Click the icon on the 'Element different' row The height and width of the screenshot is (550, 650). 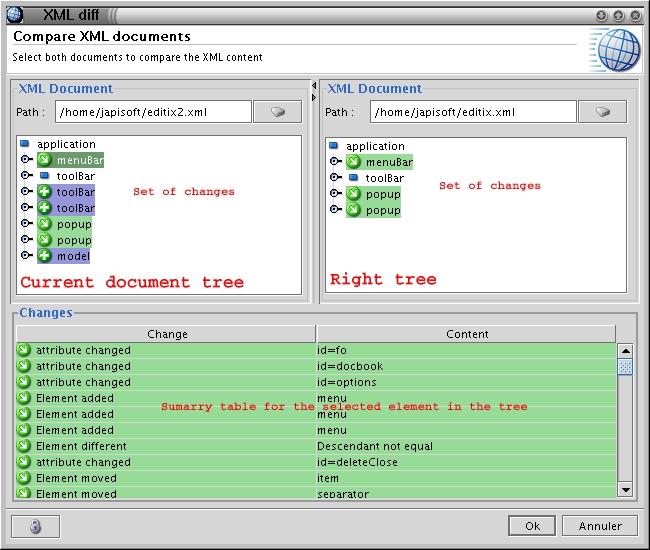tap(24, 446)
